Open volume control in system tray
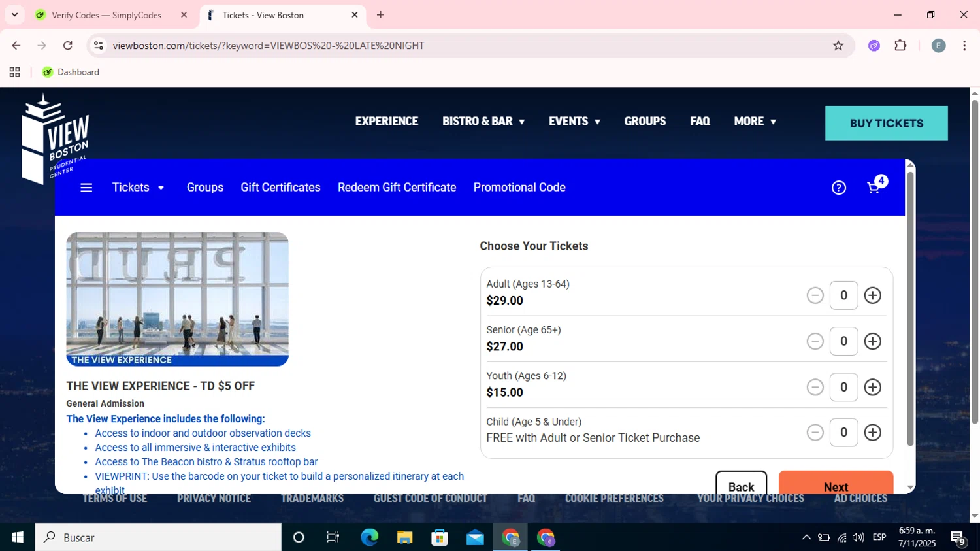This screenshot has width=980, height=551. [858, 537]
